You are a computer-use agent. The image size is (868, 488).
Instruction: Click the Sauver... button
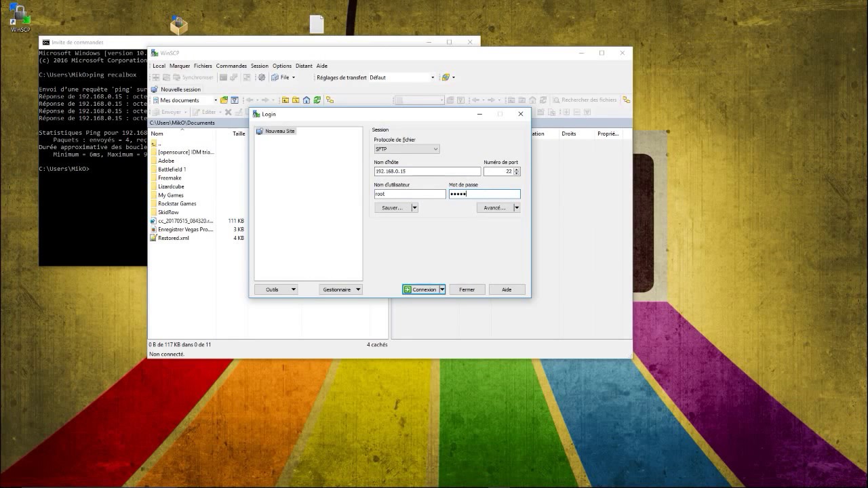(x=392, y=207)
